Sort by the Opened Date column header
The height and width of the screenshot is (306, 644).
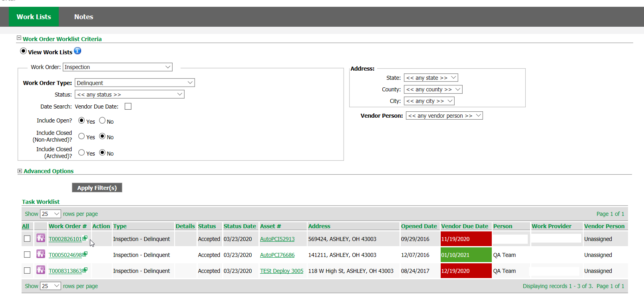coord(419,226)
